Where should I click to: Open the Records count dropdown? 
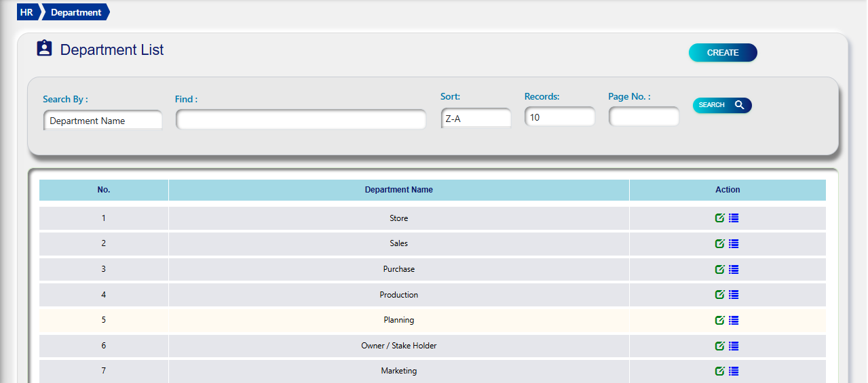coord(559,117)
